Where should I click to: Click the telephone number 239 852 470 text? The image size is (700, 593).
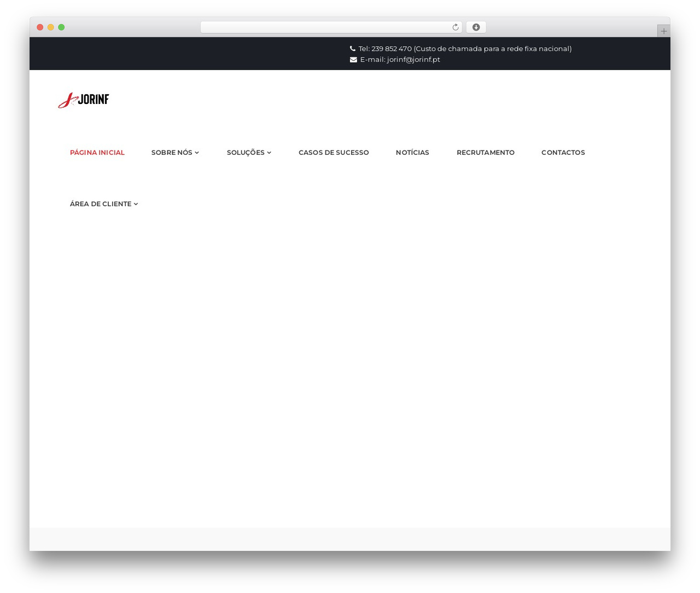coord(392,49)
